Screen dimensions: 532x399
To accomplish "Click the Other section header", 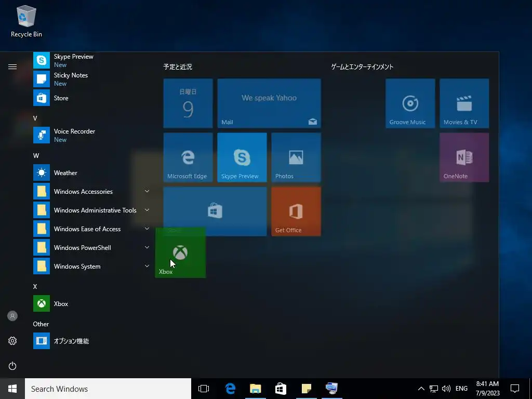I will [41, 324].
